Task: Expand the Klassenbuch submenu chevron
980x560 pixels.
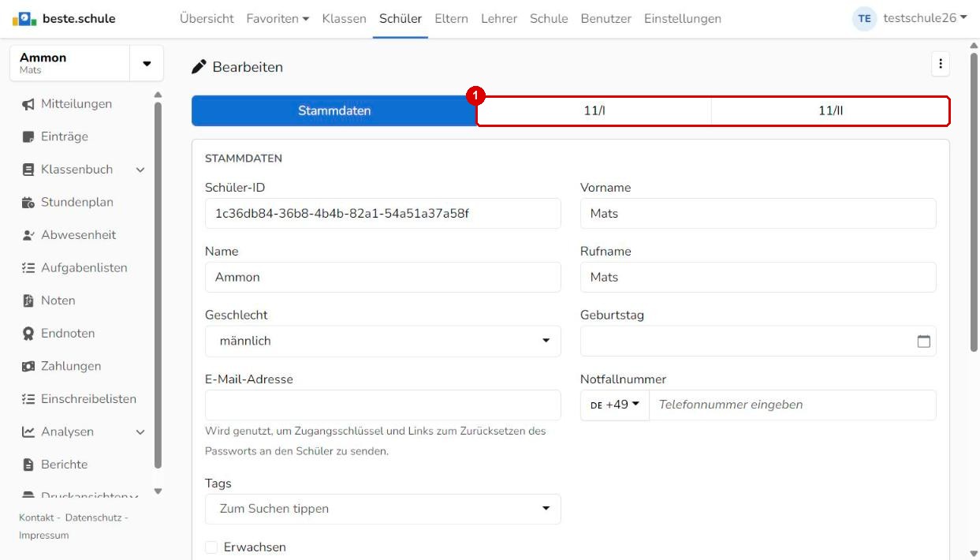Action: tap(140, 170)
